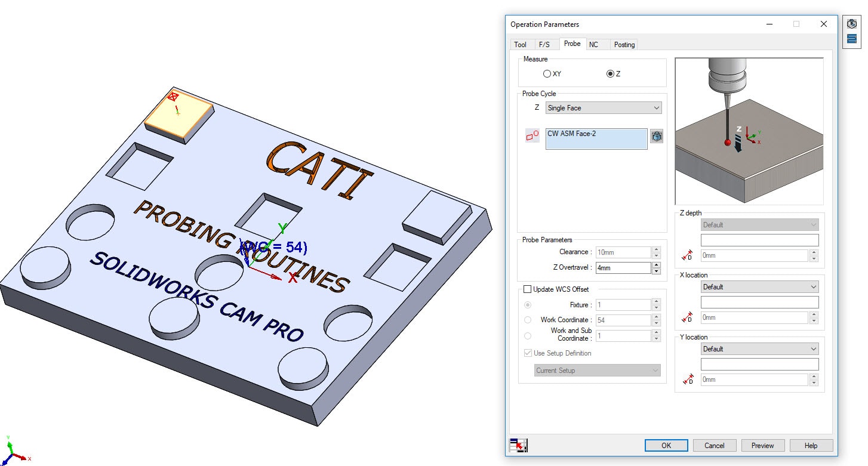868x466 pixels.
Task: Switch to the Tool tab
Action: (x=520, y=45)
